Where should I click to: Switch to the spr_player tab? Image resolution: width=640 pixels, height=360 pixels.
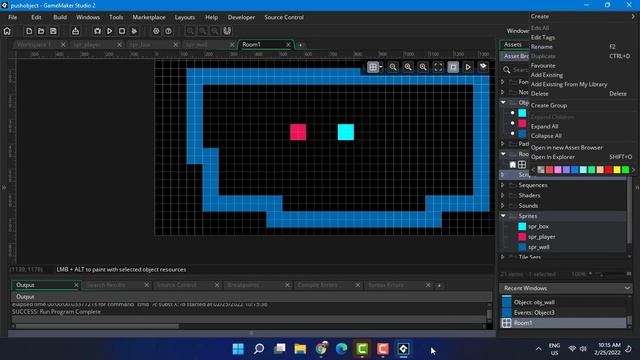pyautogui.click(x=87, y=44)
